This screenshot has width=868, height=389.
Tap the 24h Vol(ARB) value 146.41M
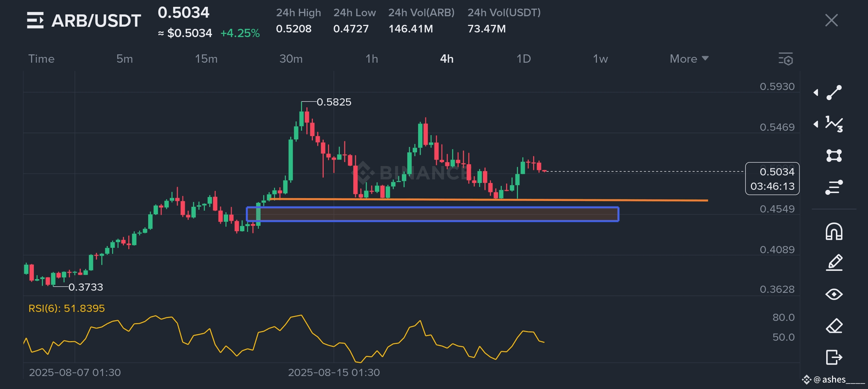tap(411, 28)
